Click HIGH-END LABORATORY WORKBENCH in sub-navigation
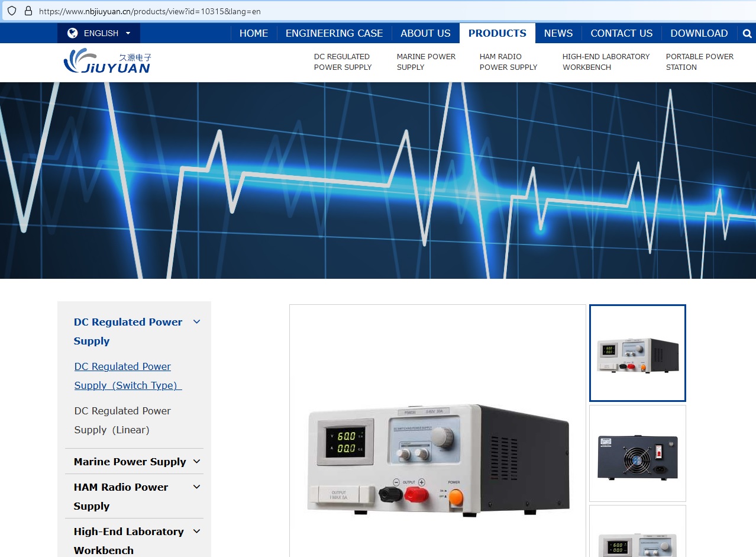756x557 pixels. tap(606, 62)
